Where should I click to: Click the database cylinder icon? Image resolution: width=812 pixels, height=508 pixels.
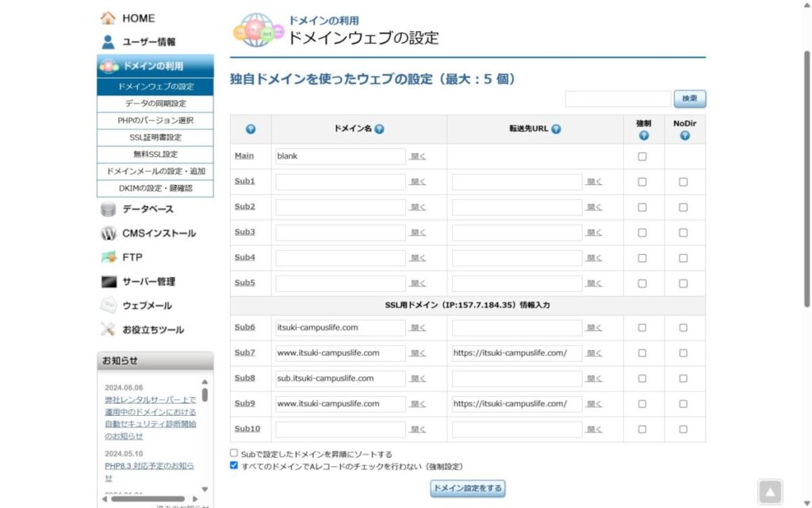coord(108,209)
